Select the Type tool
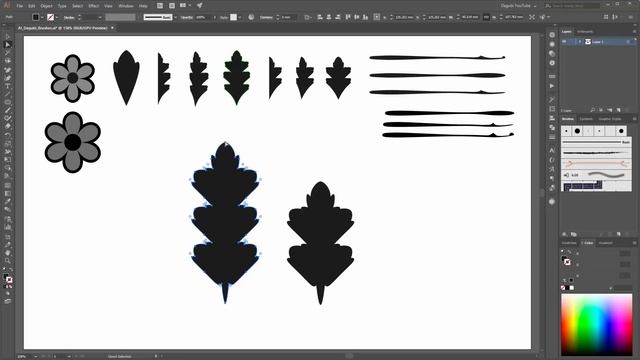640x360 pixels. pyautogui.click(x=8, y=86)
